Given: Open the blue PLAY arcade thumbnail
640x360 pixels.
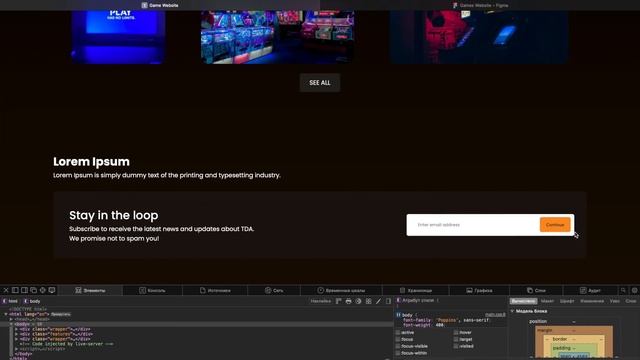Looking at the screenshot, I should click(118, 37).
